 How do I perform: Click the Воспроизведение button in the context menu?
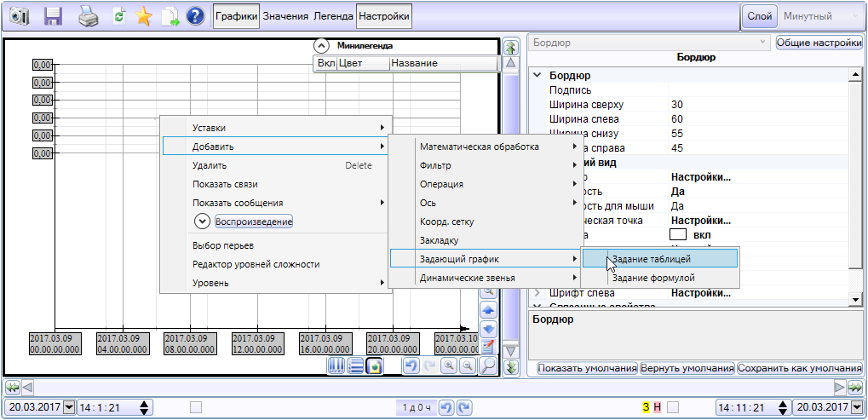(254, 222)
